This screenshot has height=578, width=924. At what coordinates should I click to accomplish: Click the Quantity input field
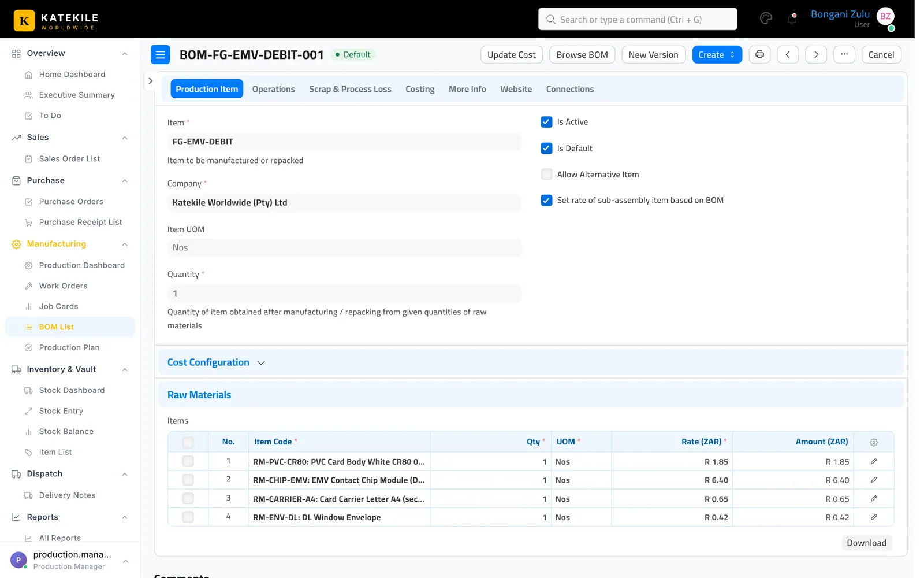(x=344, y=293)
